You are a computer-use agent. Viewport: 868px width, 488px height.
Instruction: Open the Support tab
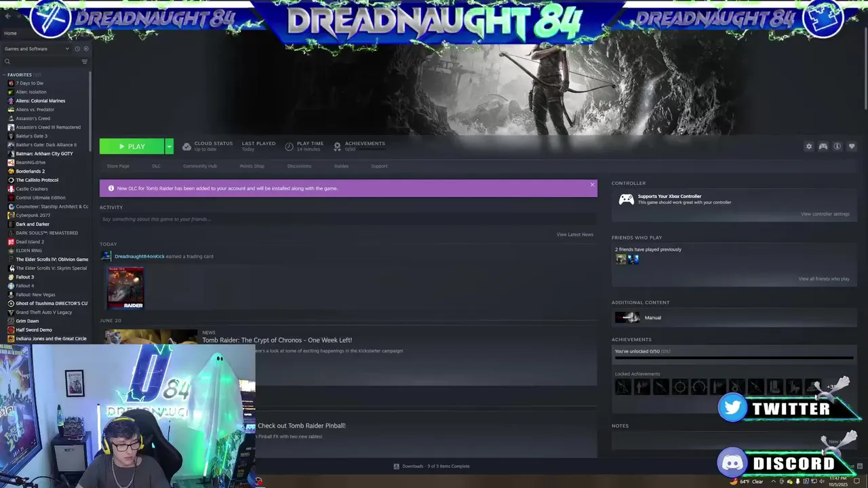(379, 166)
